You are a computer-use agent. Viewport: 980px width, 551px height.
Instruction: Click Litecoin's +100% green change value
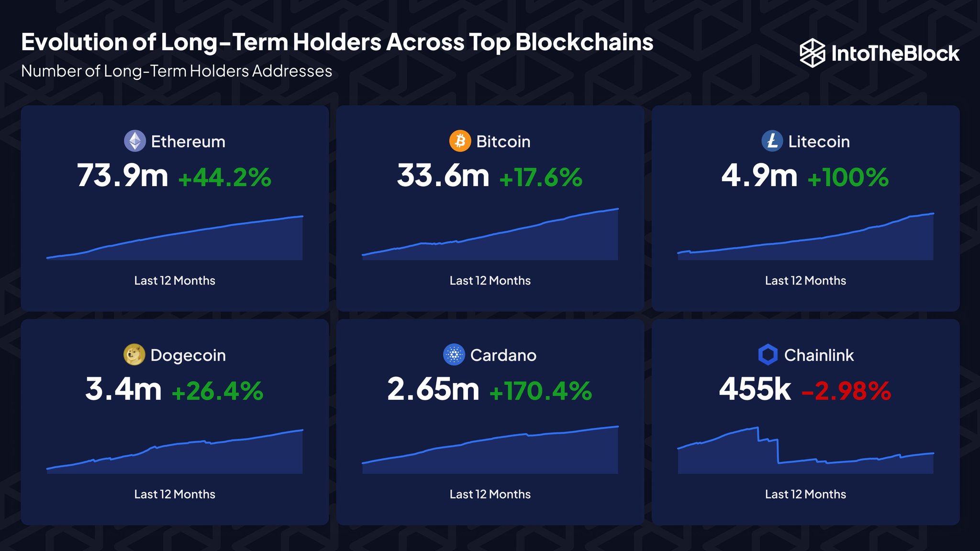847,177
